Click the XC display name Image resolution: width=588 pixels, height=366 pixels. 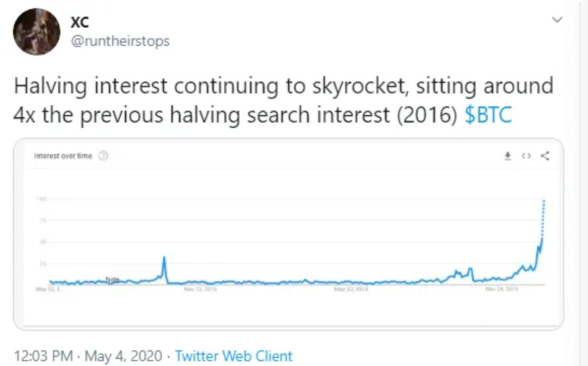tap(79, 21)
